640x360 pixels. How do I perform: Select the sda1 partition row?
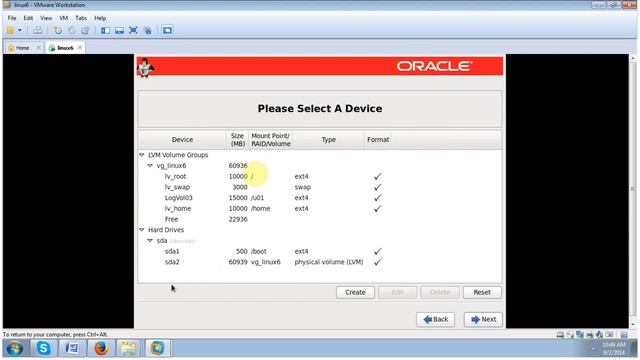click(x=320, y=251)
